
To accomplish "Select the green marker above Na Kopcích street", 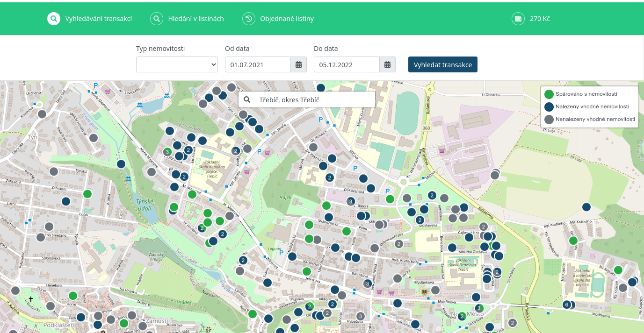I will pyautogui.click(x=618, y=270).
